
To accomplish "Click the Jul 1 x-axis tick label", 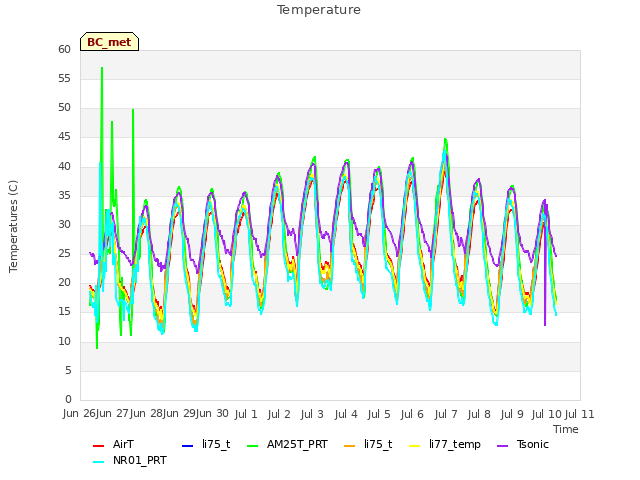I will pyautogui.click(x=246, y=414).
